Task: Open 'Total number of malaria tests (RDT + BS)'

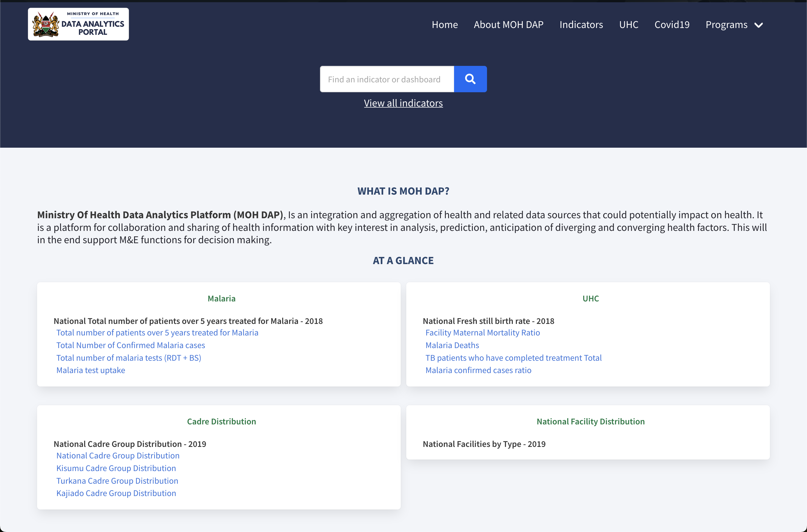Action: point(129,358)
